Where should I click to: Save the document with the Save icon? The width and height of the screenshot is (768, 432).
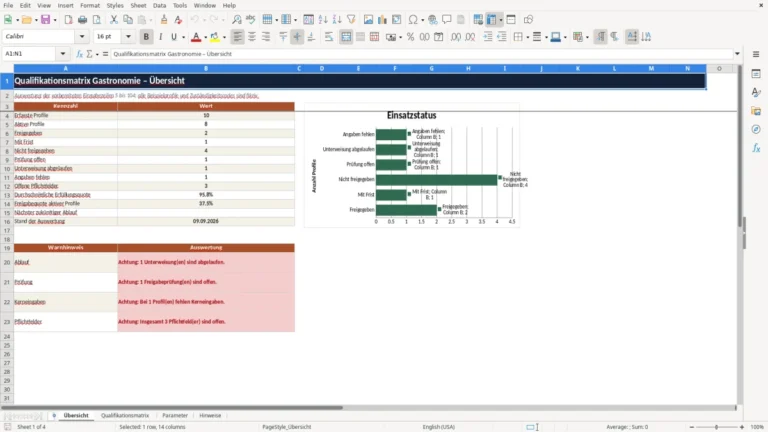(x=46, y=20)
